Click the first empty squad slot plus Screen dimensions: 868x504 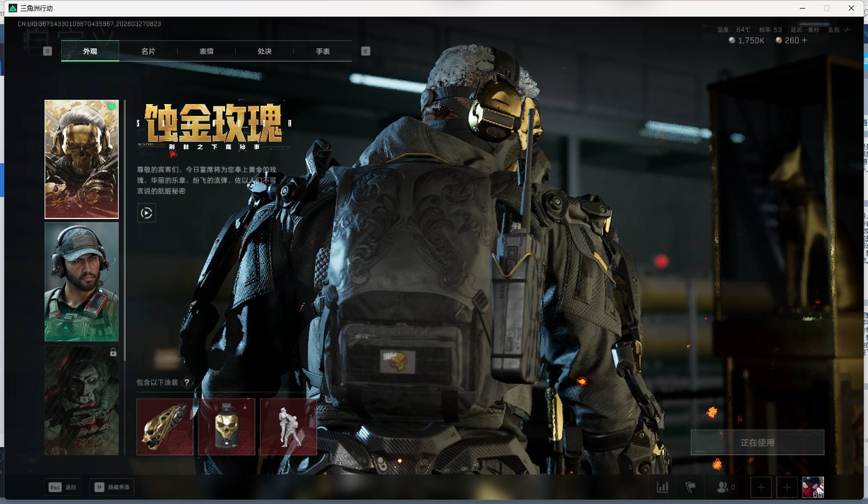(761, 487)
